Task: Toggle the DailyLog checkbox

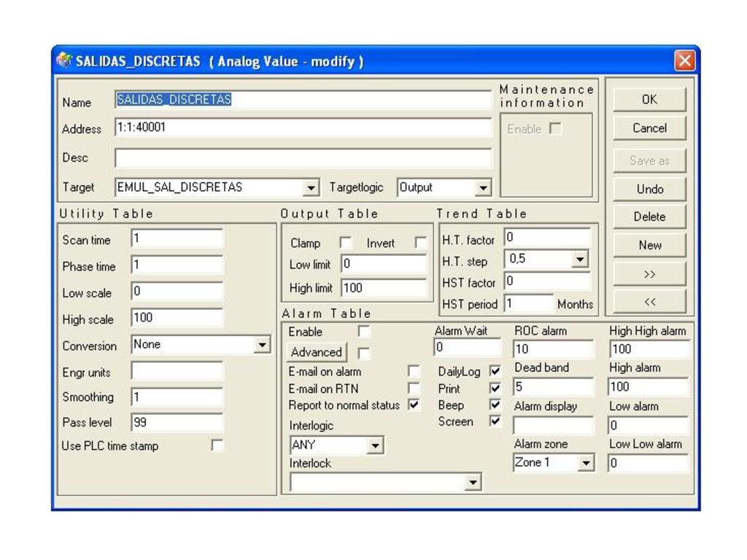Action: coord(495,371)
